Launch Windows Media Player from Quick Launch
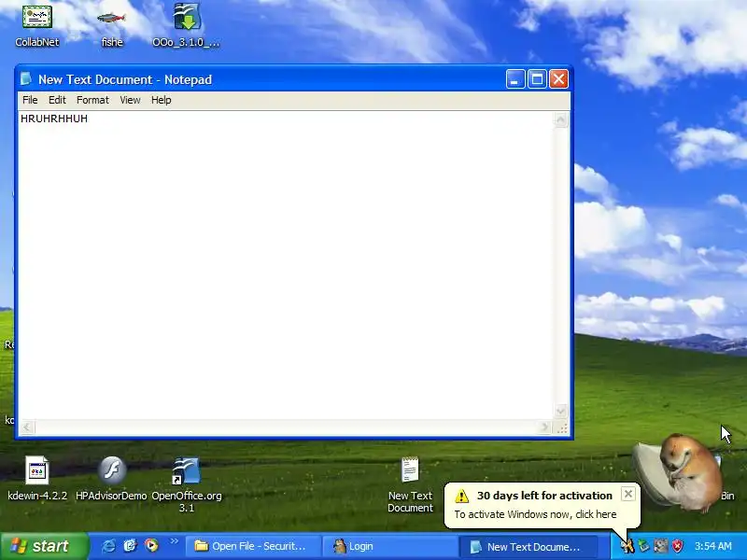Screen dimensions: 747x560 pos(151,546)
